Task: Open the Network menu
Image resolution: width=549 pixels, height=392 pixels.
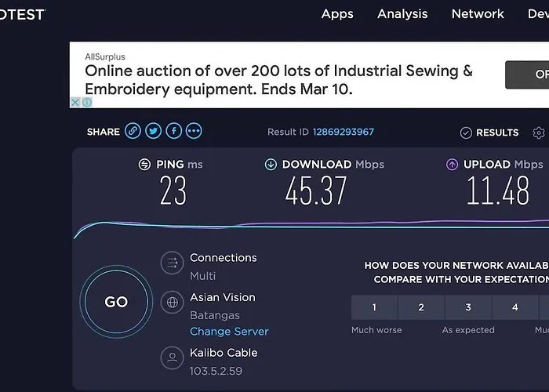Action: point(478,14)
